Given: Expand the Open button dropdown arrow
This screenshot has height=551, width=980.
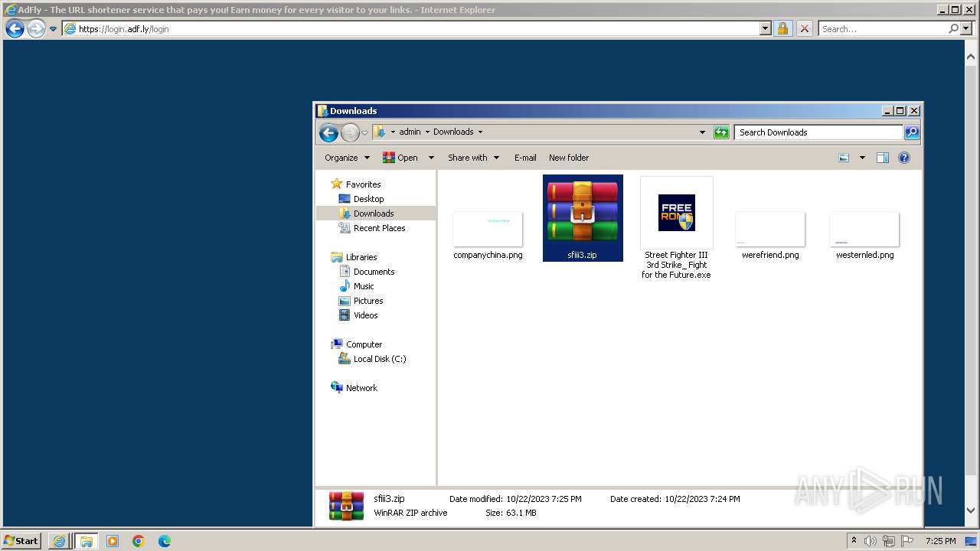Looking at the screenshot, I should pos(431,158).
